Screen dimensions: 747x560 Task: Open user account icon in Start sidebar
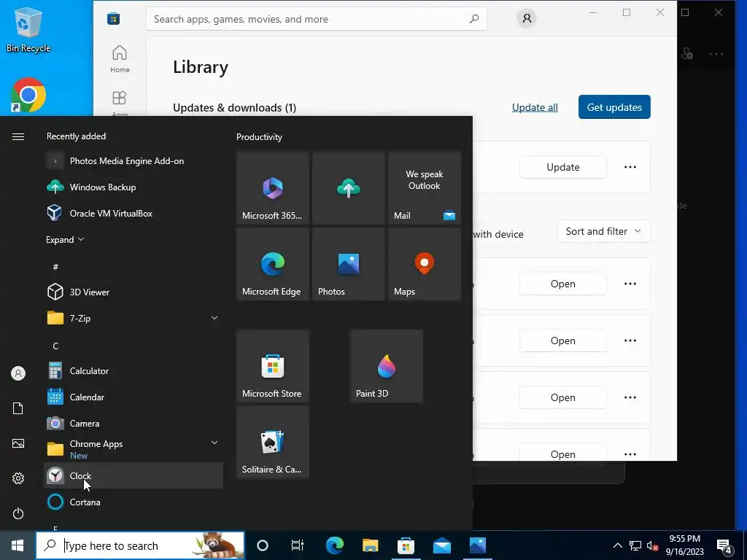pyautogui.click(x=18, y=373)
